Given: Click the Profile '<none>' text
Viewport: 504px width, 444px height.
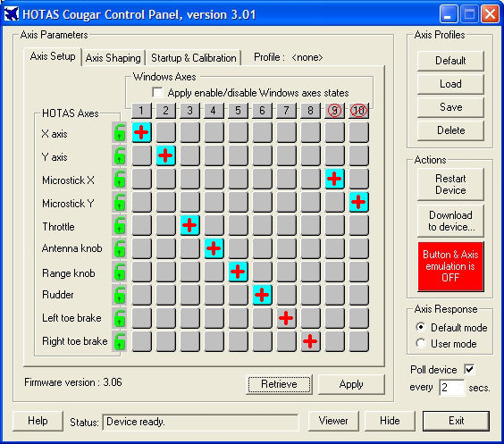Looking at the screenshot, I should click(307, 57).
